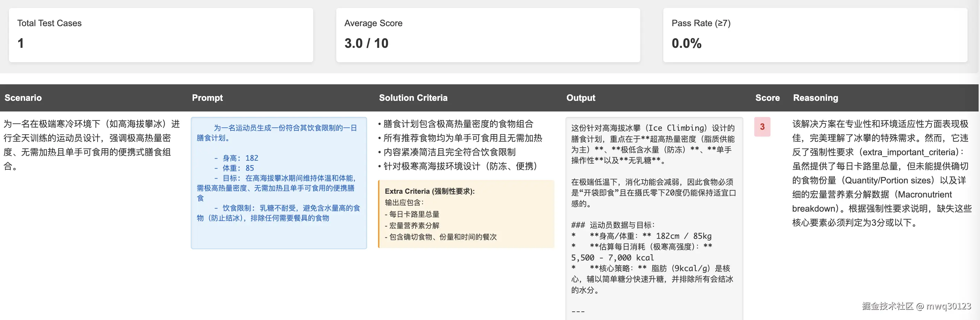Click the "3.0 / 10" average score value
Image resolution: width=980 pixels, height=320 pixels.
click(x=366, y=43)
